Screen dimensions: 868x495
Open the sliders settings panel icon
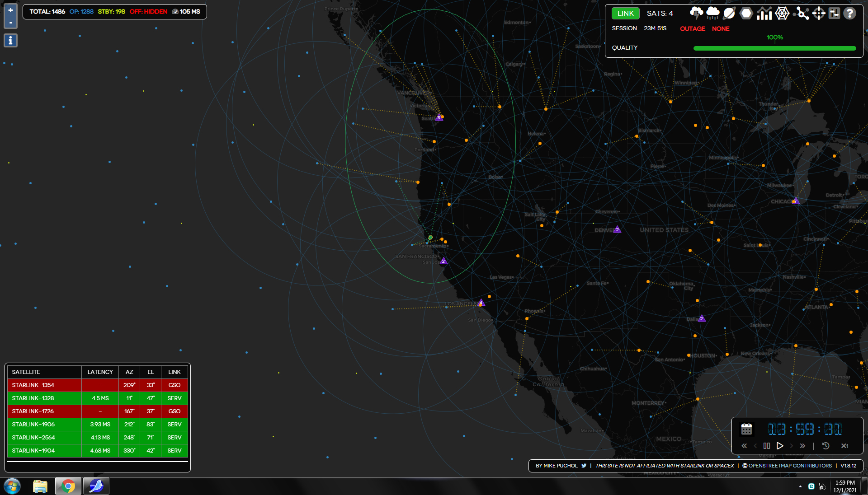tap(834, 13)
